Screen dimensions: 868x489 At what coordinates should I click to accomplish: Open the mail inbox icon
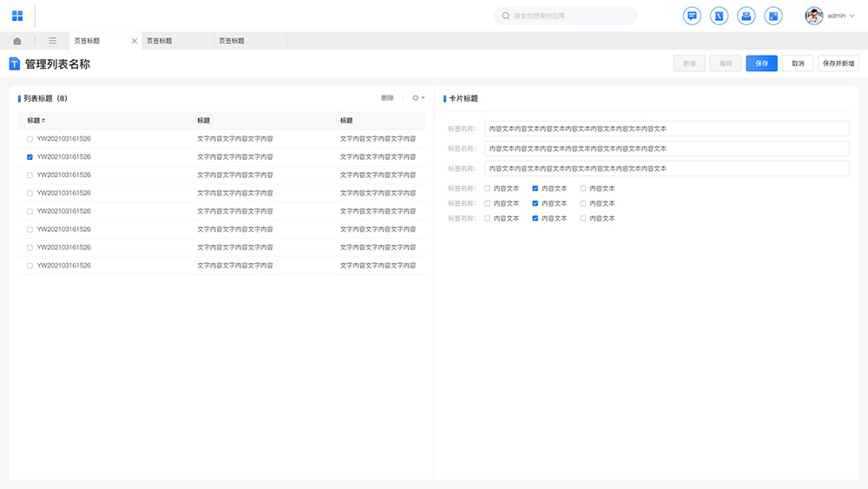tap(746, 16)
